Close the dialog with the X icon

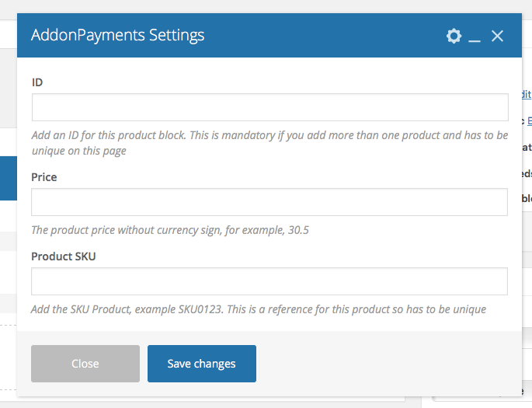(497, 36)
